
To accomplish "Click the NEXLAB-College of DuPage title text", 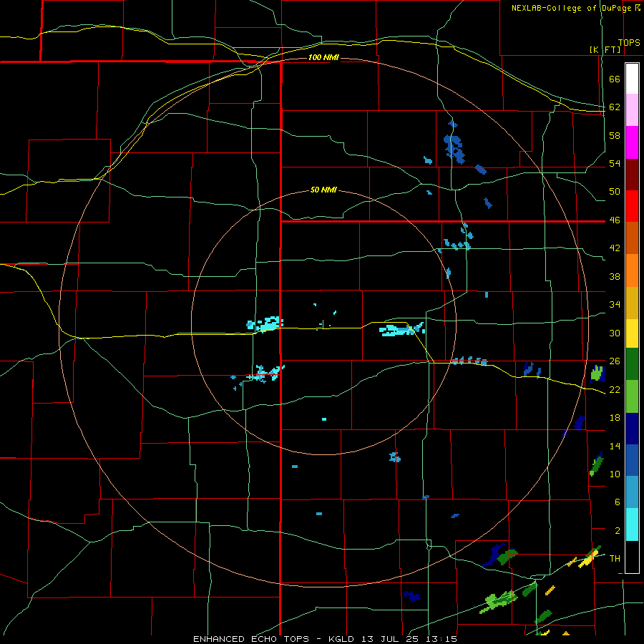I will (572, 8).
